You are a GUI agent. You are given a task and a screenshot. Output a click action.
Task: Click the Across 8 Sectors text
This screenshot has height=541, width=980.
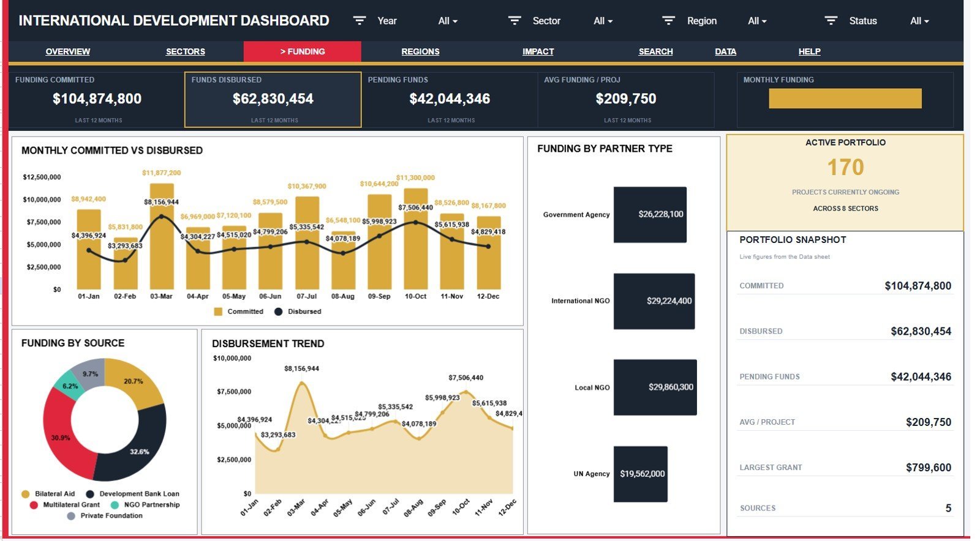click(845, 209)
